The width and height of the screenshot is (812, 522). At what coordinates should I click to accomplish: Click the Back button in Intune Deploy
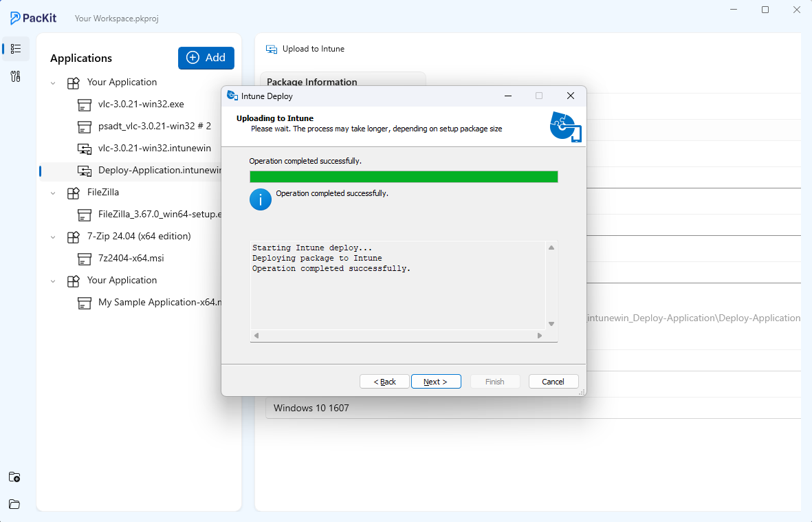point(385,382)
